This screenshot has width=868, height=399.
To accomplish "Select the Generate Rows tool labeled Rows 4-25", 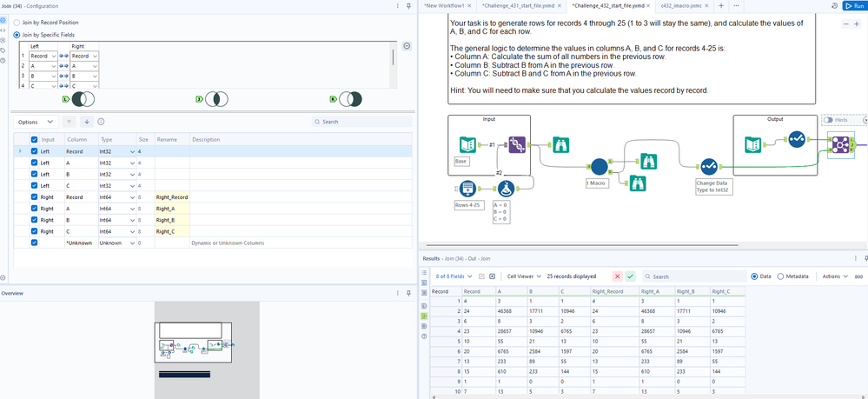I will pyautogui.click(x=467, y=188).
